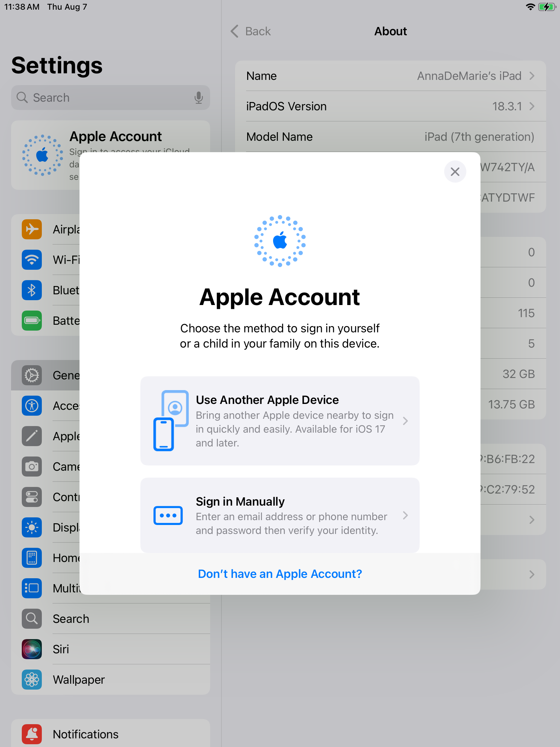This screenshot has height=747, width=560.
Task: Tap the Siri icon
Action: point(32,649)
